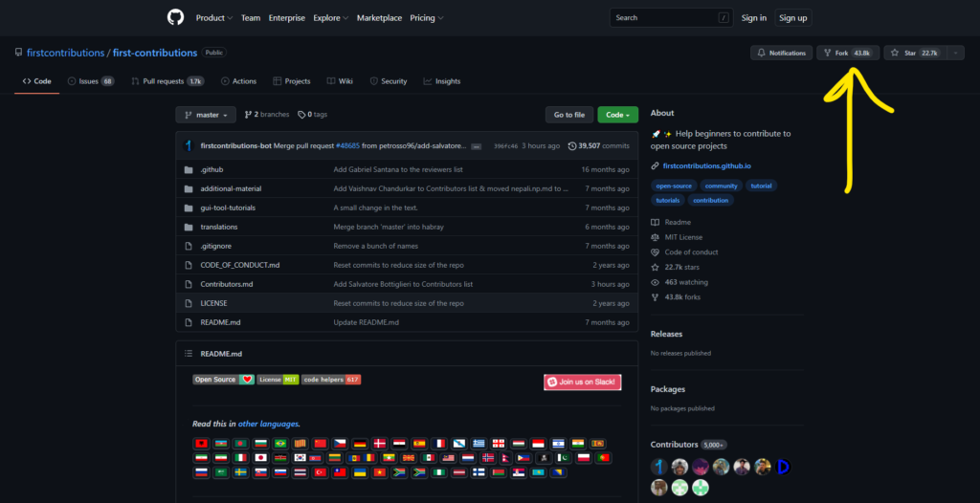
Task: Select the open-source topic tag
Action: (x=674, y=186)
